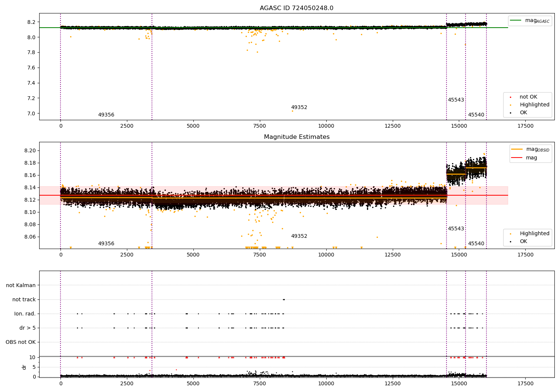Screen dimensions: 560x392
Task: Click the green mag AGASC legend line sample
Action: click(x=516, y=21)
